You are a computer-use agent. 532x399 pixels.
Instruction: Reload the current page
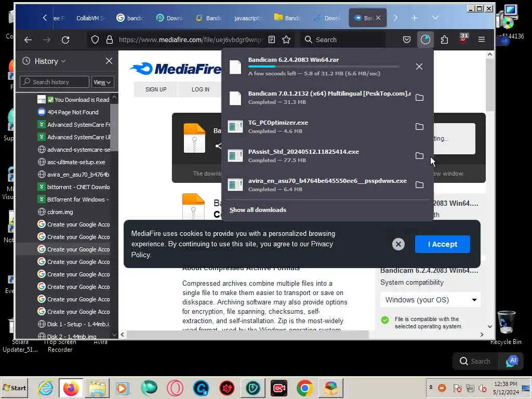[x=65, y=39]
